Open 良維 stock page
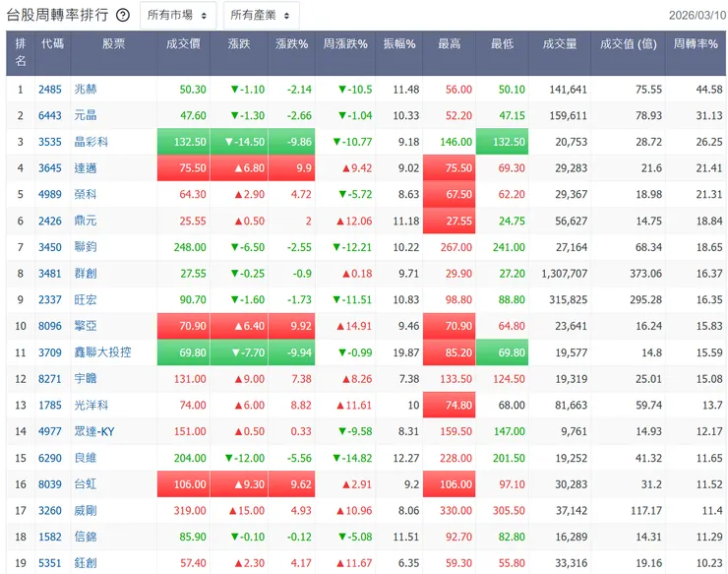 86,458
